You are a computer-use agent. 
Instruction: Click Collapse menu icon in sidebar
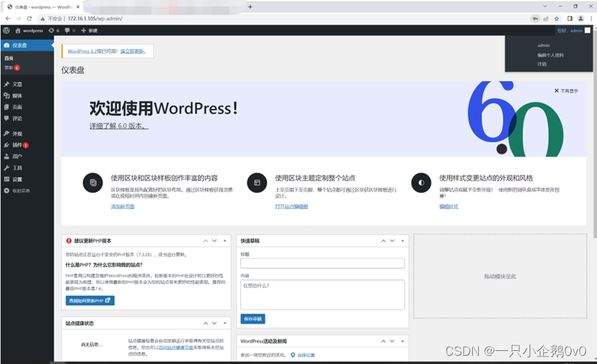click(x=6, y=190)
